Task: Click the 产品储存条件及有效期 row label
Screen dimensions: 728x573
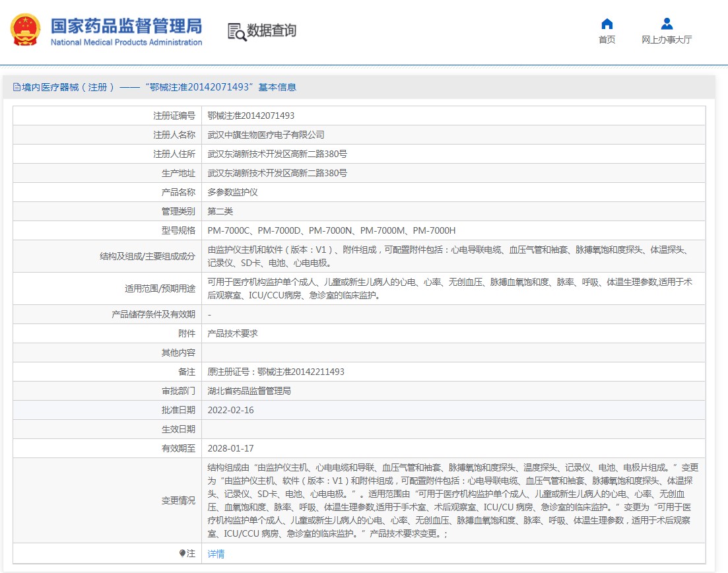Action: (153, 314)
